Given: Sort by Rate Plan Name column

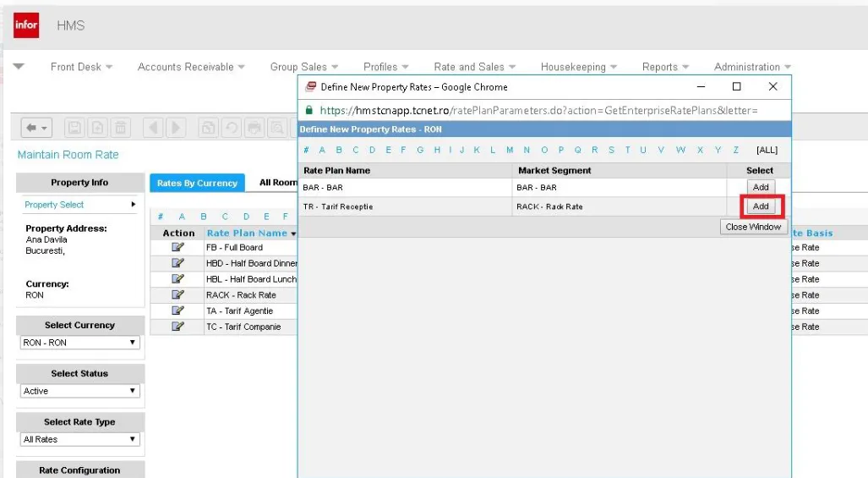Looking at the screenshot, I should tap(247, 234).
